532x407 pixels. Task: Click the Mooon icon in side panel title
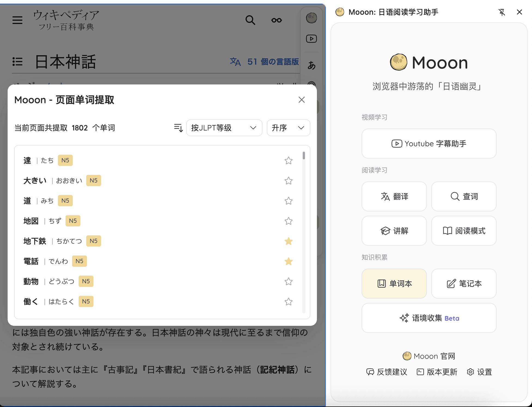click(340, 12)
